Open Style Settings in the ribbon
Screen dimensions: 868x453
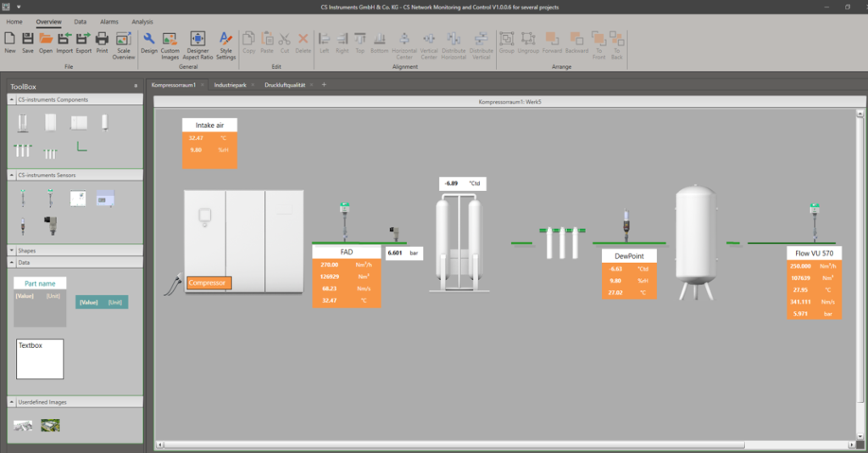(225, 39)
